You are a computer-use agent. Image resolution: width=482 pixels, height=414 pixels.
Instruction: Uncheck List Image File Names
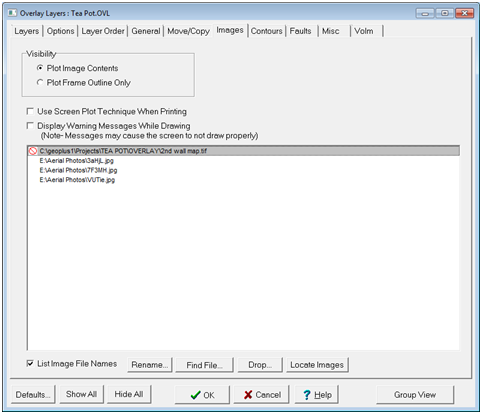(x=30, y=363)
